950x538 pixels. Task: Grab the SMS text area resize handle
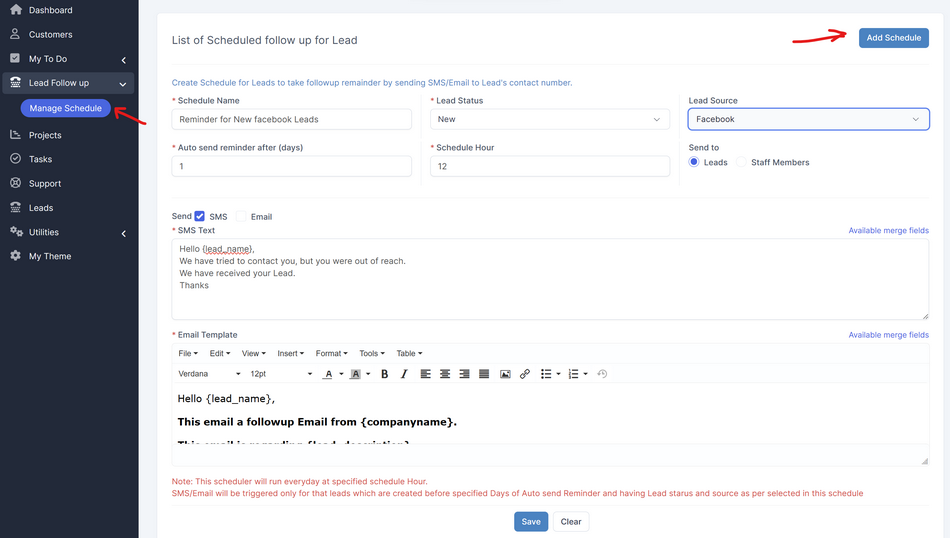(x=925, y=316)
